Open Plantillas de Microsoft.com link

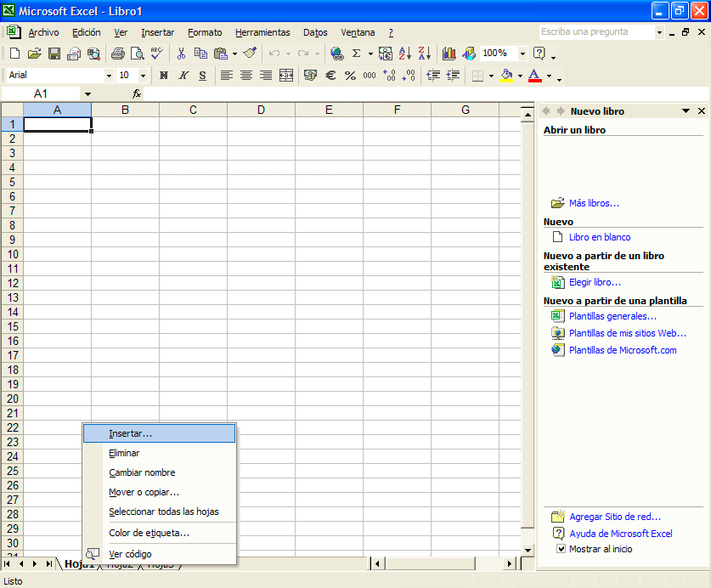(x=623, y=350)
